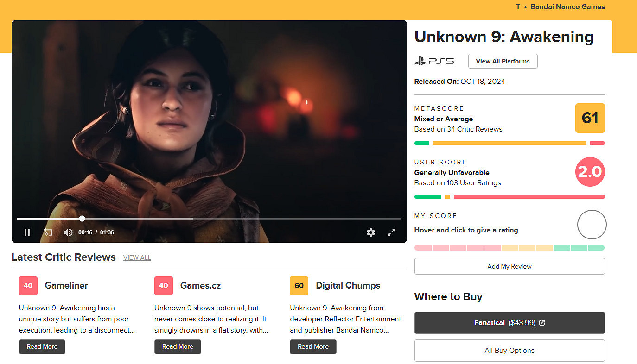View all latest critic reviews
The height and width of the screenshot is (364, 637).
[137, 258]
